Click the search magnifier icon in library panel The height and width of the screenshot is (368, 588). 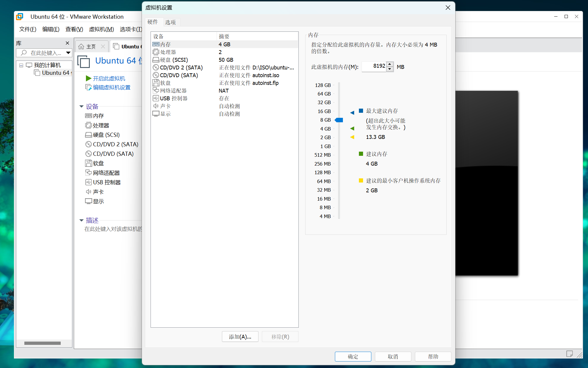(24, 53)
